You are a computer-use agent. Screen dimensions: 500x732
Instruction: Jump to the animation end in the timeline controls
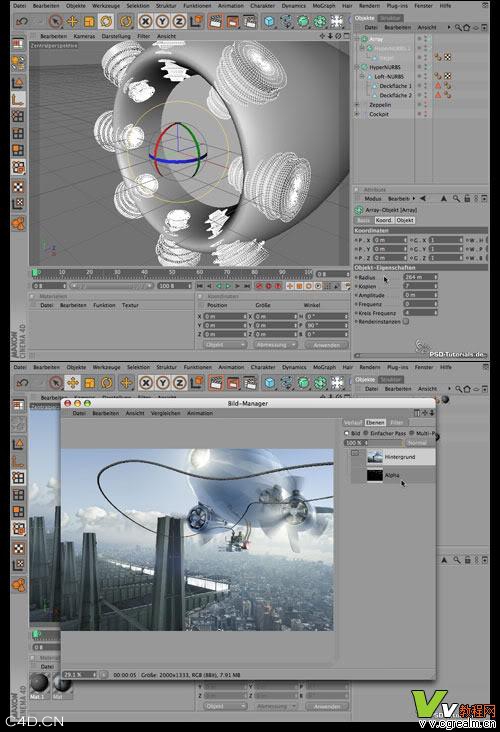click(247, 286)
